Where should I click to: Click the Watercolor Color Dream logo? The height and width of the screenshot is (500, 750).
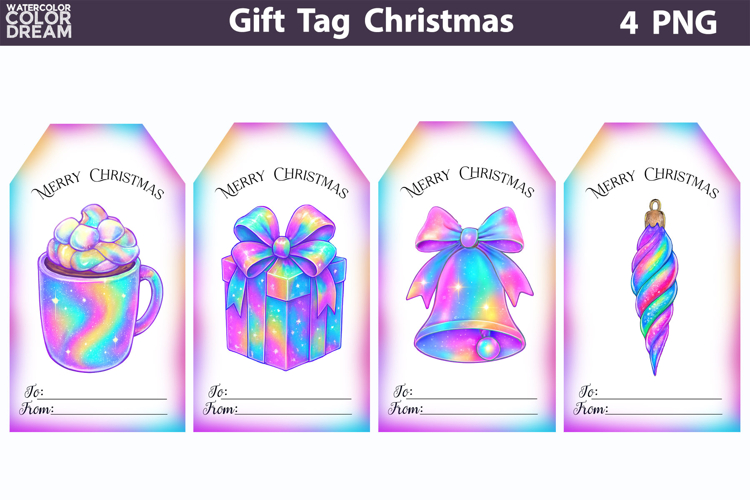coord(39,21)
